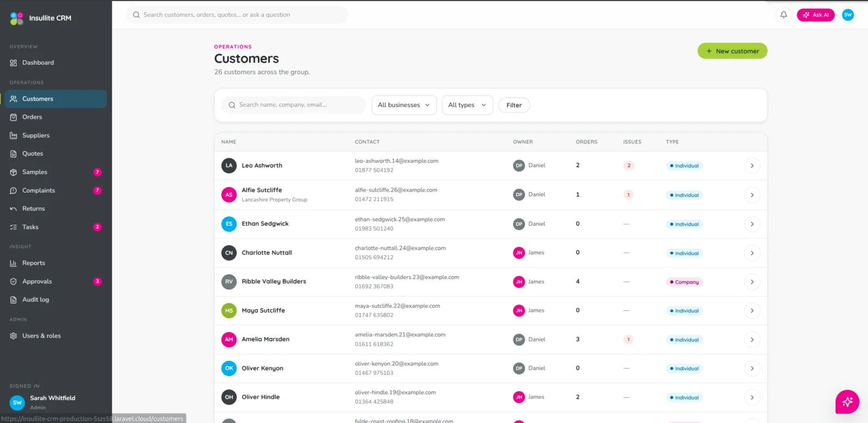This screenshot has height=423, width=868.
Task: Open the notifications bell
Action: [783, 15]
